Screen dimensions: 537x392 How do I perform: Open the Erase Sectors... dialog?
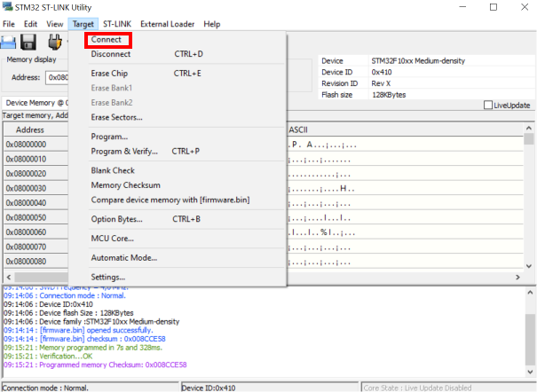(116, 117)
